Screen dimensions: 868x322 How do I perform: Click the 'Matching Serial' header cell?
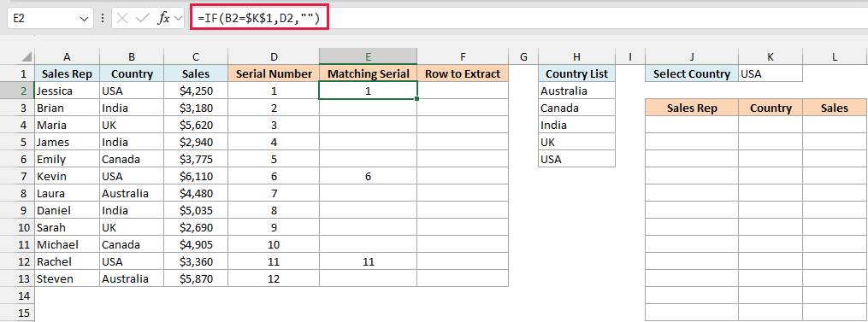pos(368,73)
